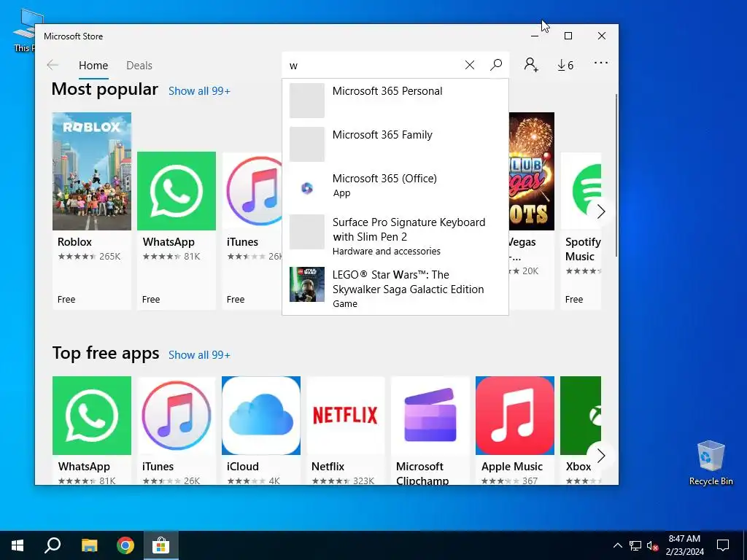This screenshot has height=560, width=747.
Task: Open the notification action center
Action: pyautogui.click(x=723, y=545)
